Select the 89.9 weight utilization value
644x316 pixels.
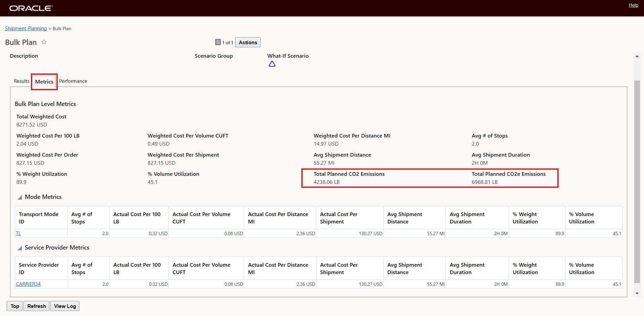coord(22,182)
